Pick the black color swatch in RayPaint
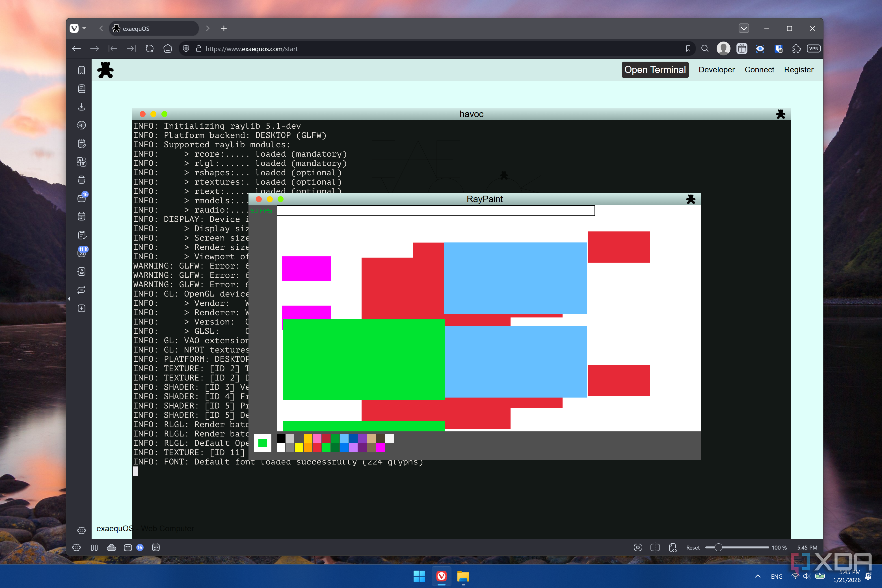Image resolution: width=882 pixels, height=588 pixels. click(x=281, y=438)
